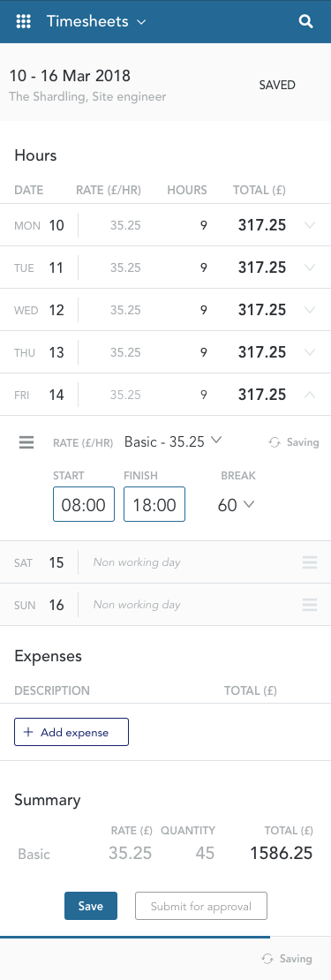The height and width of the screenshot is (980, 331).
Task: Click the Save button
Action: click(91, 906)
